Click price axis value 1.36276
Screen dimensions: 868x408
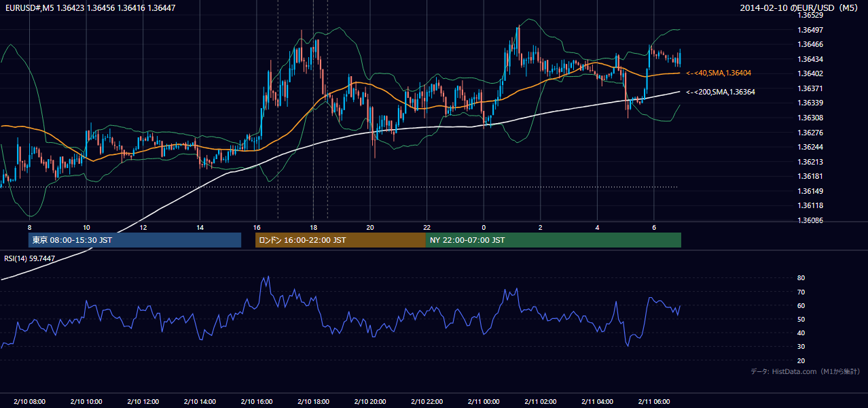click(810, 133)
